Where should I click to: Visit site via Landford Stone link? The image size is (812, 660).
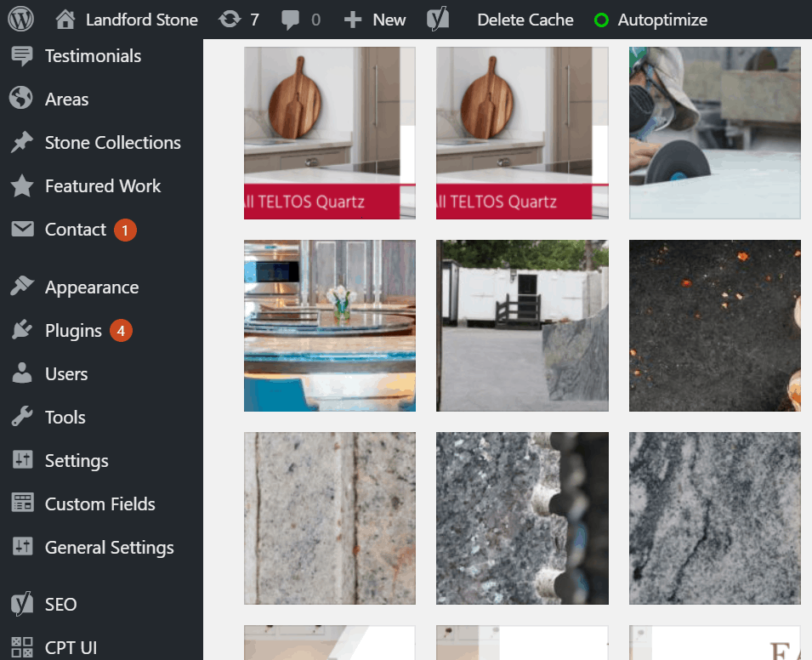coord(141,20)
